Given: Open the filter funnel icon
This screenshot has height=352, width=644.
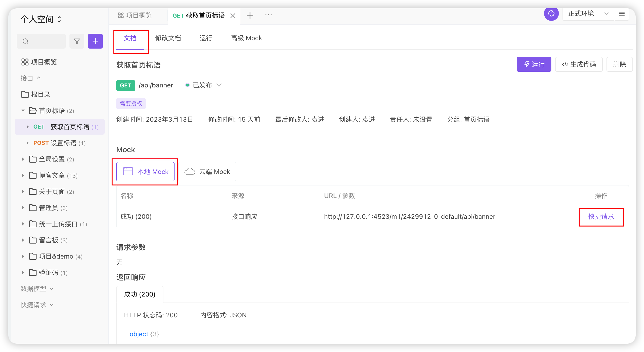Looking at the screenshot, I should [x=77, y=41].
